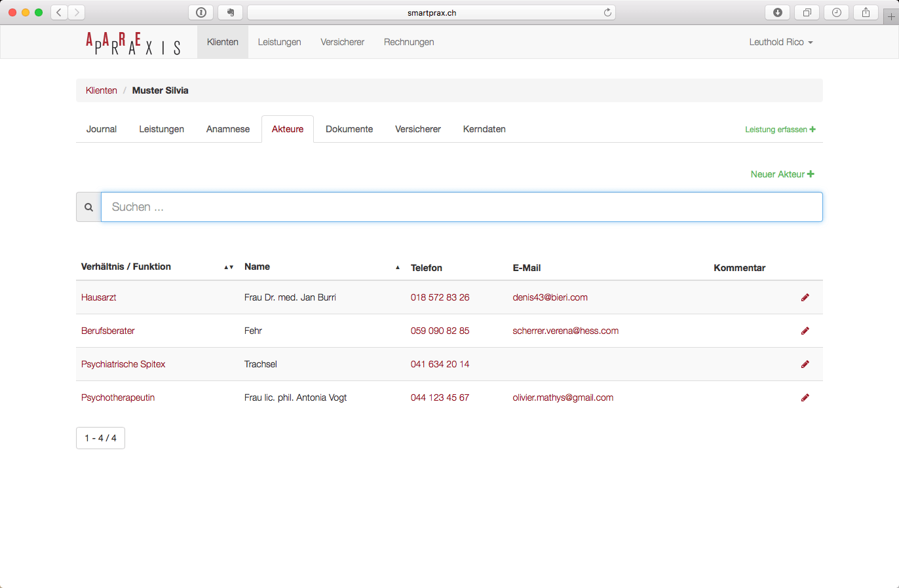The width and height of the screenshot is (899, 588).
Task: Click the E-Mail column header
Action: [527, 268]
